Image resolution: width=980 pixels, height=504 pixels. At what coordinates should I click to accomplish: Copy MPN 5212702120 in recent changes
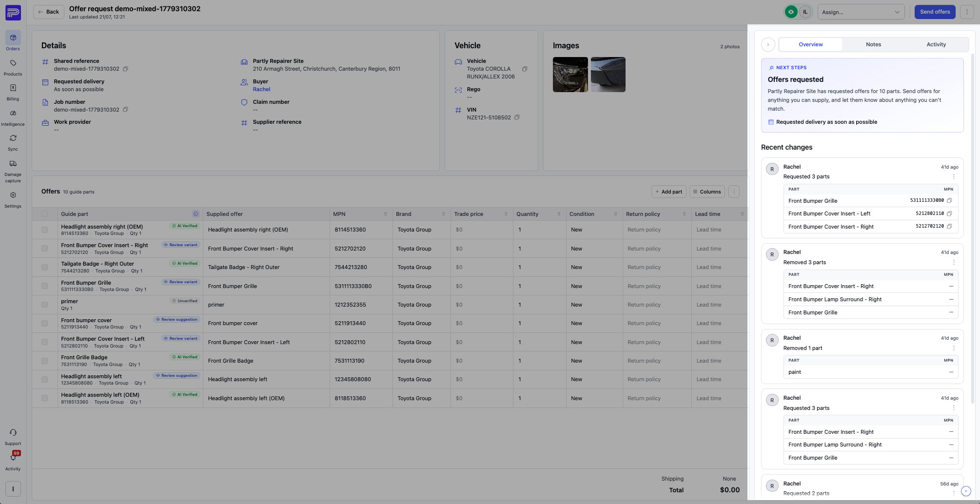pos(949,226)
